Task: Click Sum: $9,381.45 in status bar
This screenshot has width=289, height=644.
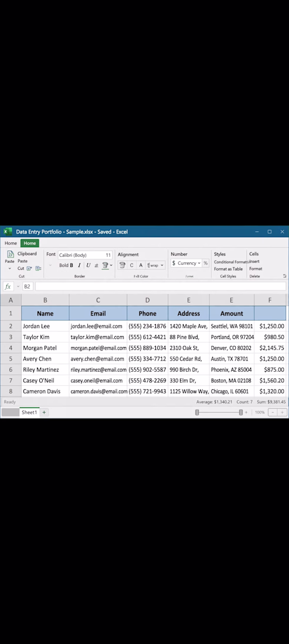Action: click(271, 402)
